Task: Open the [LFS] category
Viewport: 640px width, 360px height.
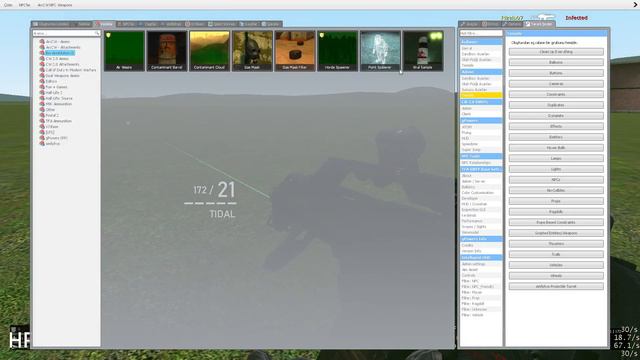Action: click(x=50, y=132)
